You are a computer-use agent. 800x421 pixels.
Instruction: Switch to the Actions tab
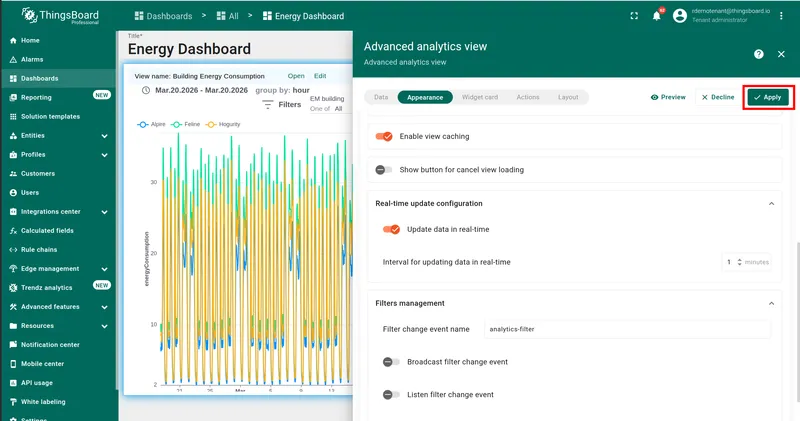pos(528,97)
